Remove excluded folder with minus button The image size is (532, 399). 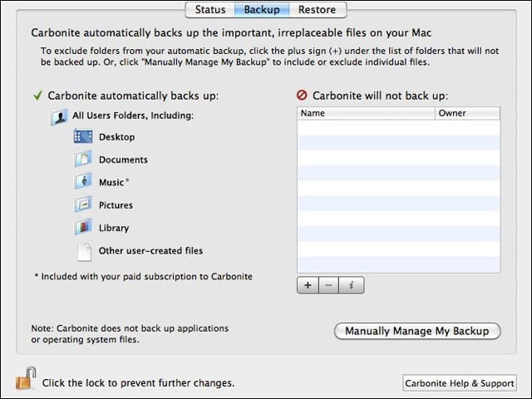(328, 285)
